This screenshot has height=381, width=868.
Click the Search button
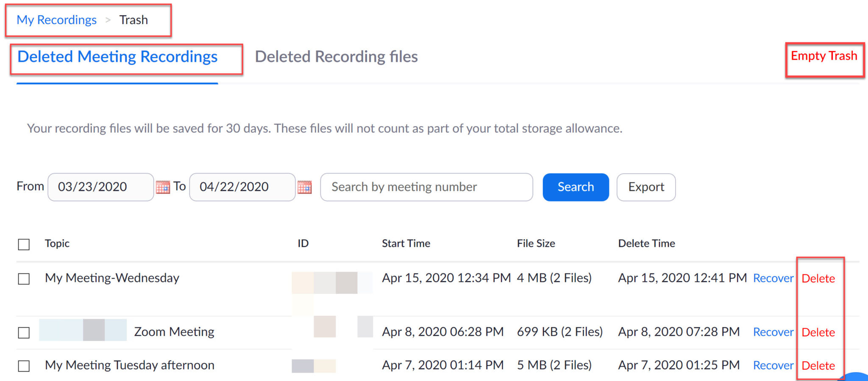pyautogui.click(x=575, y=187)
